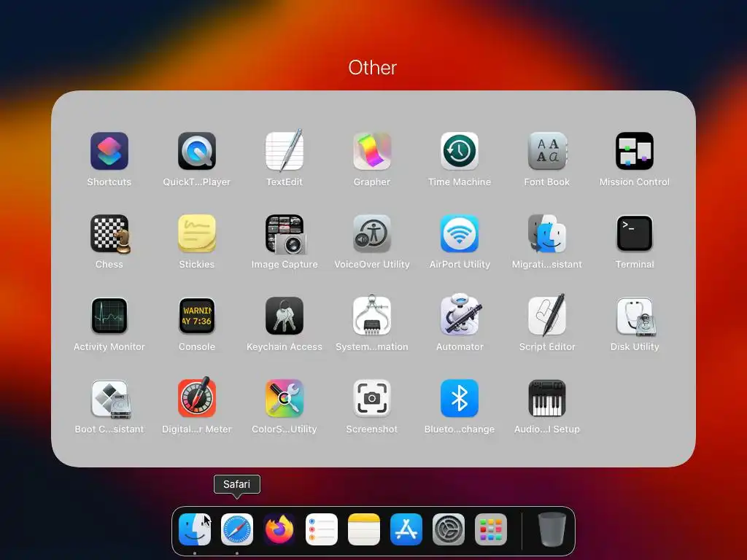Open Bluetooth File Exchange
The image size is (747, 560).
(460, 398)
